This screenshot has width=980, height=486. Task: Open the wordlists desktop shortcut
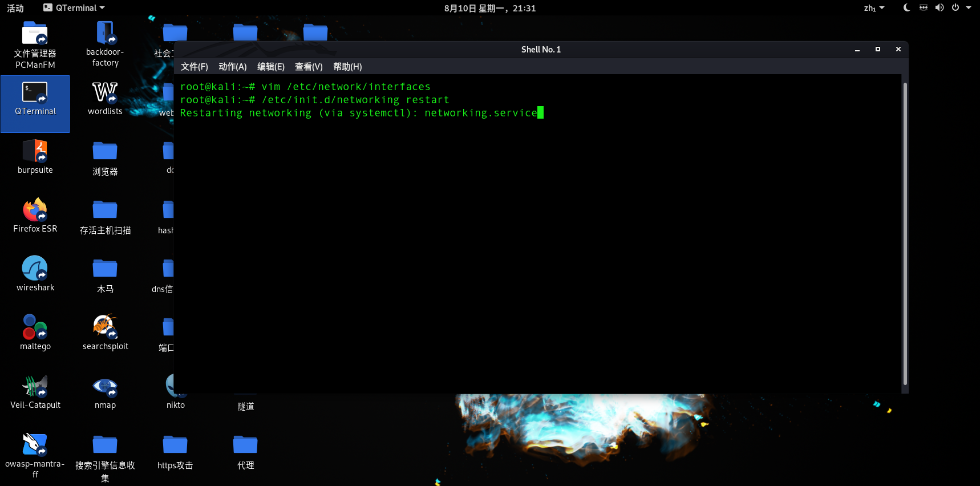tap(105, 99)
